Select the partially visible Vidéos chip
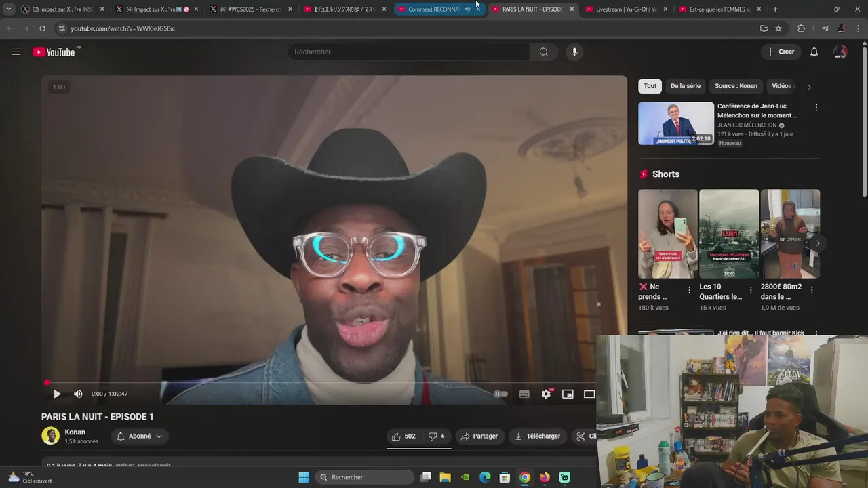Viewport: 868px width, 488px height. 782,86
